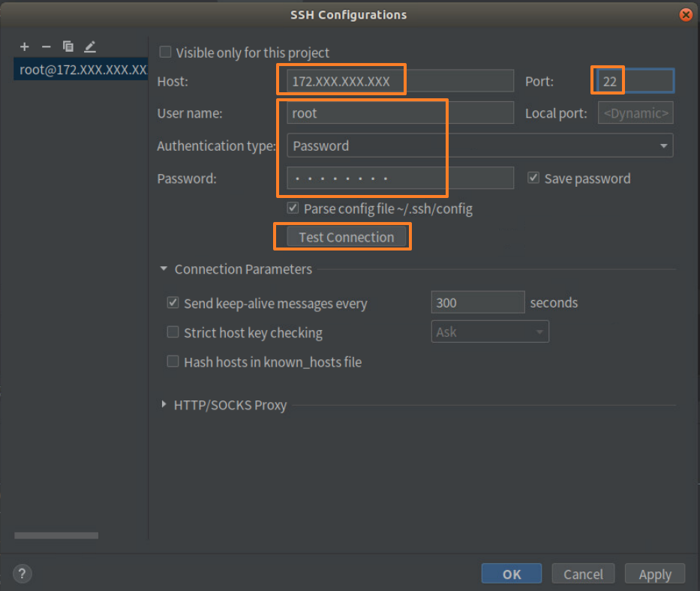Viewport: 700px width, 591px height.
Task: Confirm settings with OK
Action: pyautogui.click(x=511, y=573)
